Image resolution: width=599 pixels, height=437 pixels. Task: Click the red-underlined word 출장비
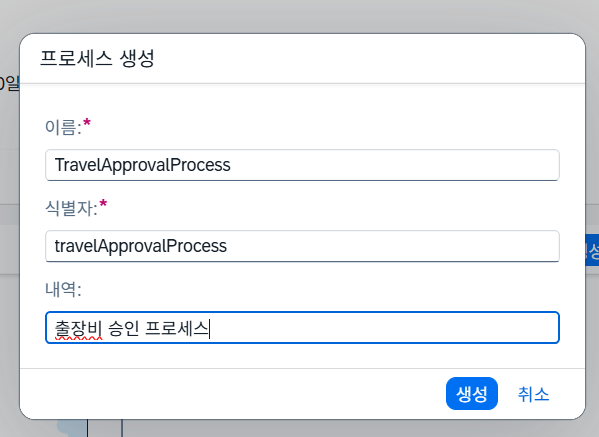coord(78,328)
